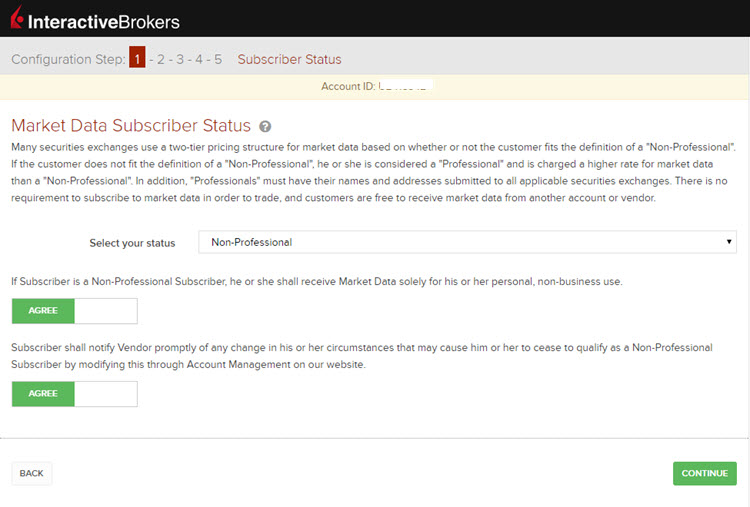This screenshot has height=507, width=750.
Task: Click the help question mark icon
Action: [265, 127]
